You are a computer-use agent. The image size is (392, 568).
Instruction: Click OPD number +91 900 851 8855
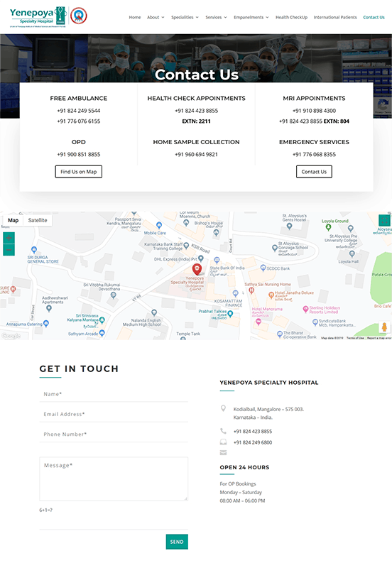[79, 154]
